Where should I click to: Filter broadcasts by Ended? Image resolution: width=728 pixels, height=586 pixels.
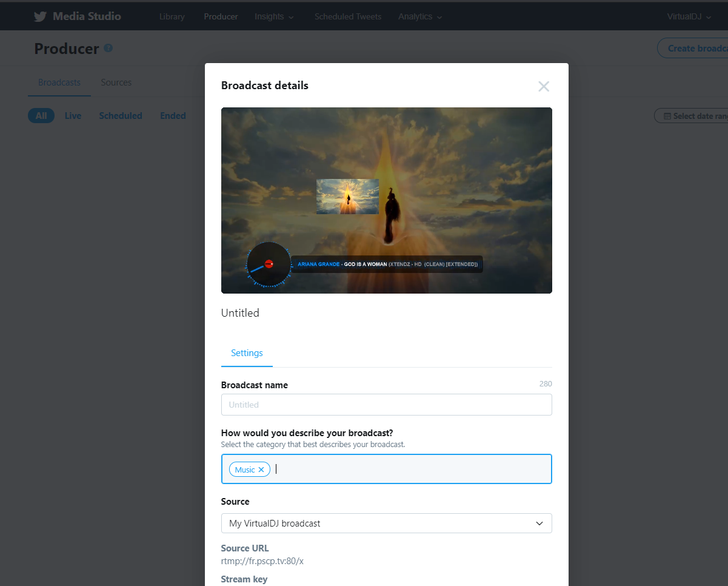tap(173, 116)
